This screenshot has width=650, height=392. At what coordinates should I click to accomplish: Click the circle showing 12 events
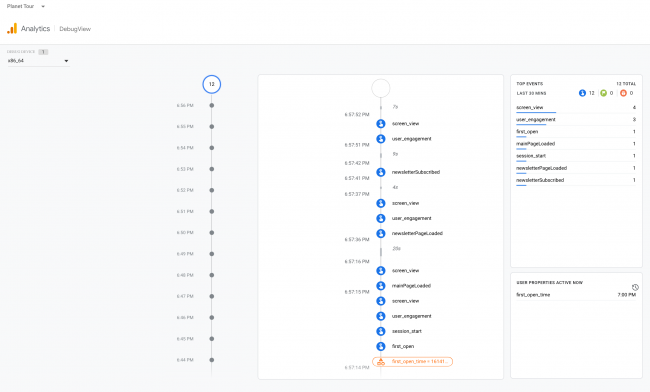pos(211,84)
